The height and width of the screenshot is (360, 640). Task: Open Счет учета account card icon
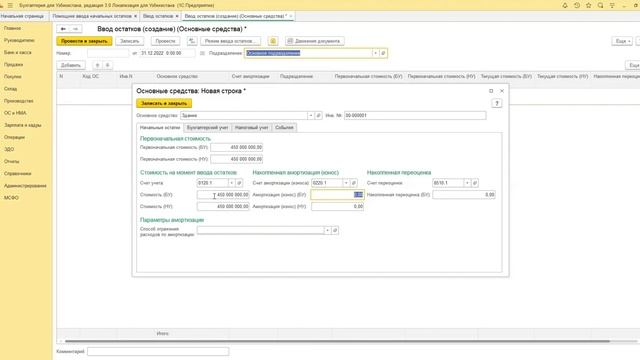click(x=239, y=183)
